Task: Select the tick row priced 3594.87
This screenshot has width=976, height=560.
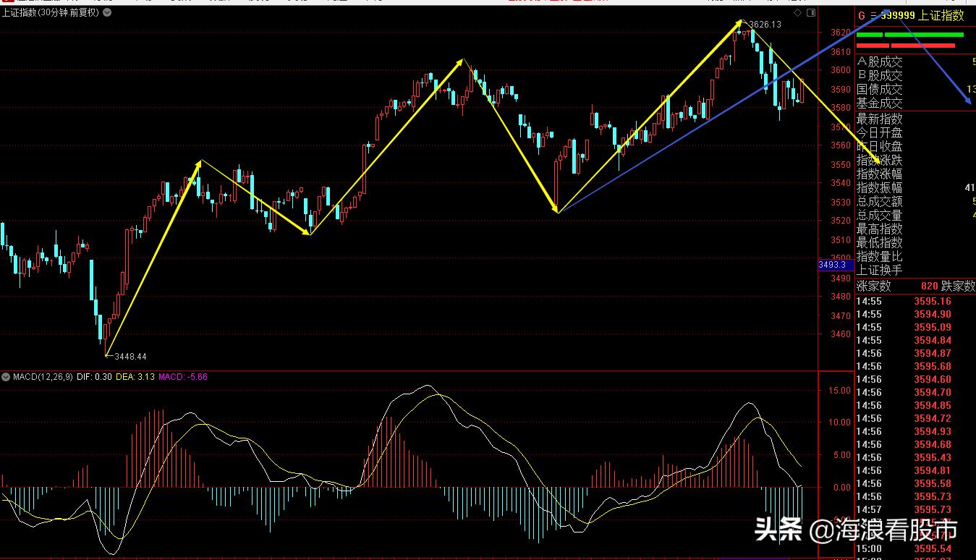Action: pyautogui.click(x=916, y=353)
